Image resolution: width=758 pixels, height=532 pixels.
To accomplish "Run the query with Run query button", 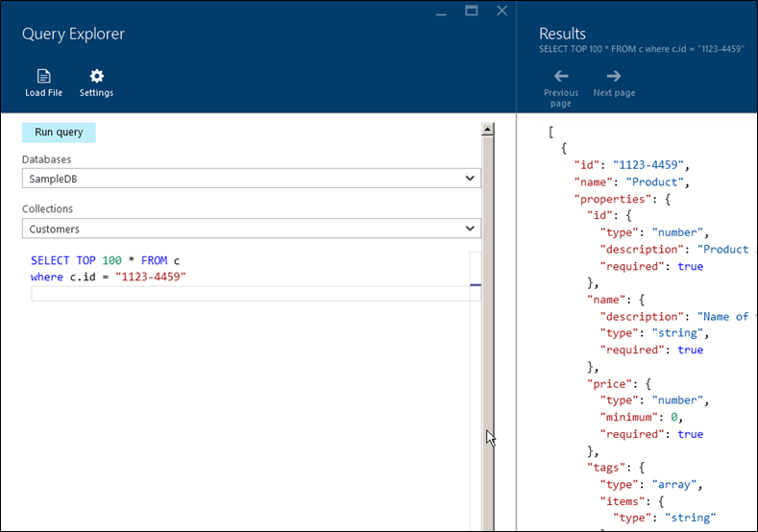I will click(59, 133).
